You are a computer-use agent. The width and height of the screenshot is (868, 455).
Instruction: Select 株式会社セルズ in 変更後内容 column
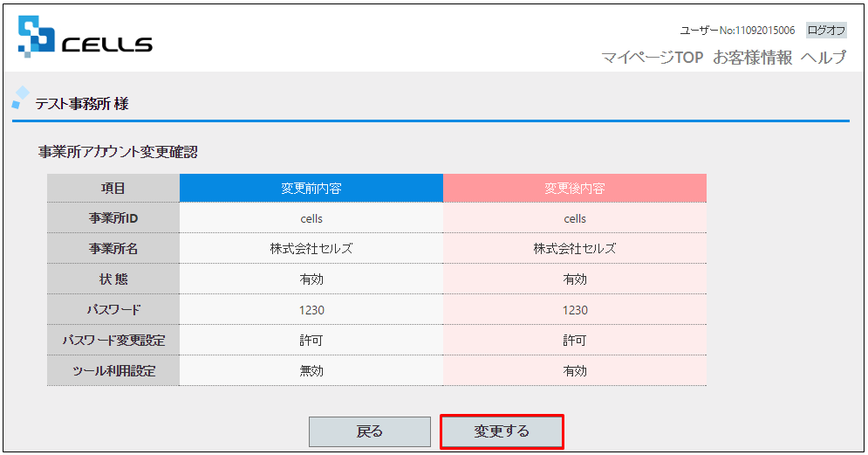pos(575,248)
